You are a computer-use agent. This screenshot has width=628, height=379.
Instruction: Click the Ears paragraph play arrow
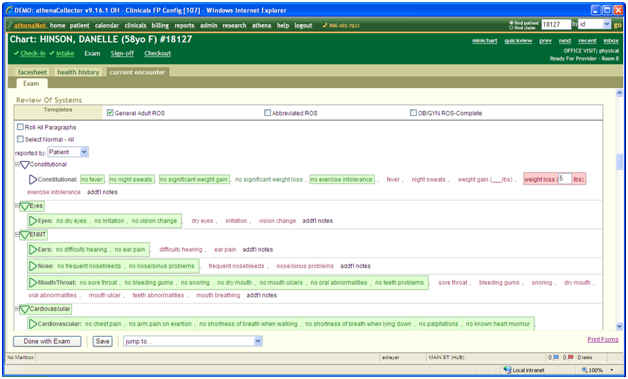(x=33, y=250)
